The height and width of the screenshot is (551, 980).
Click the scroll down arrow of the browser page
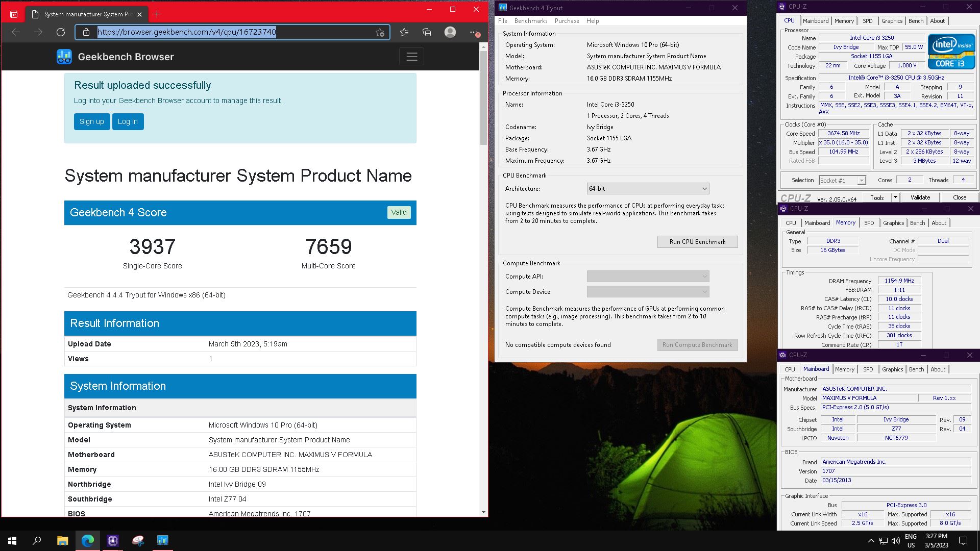tap(483, 512)
